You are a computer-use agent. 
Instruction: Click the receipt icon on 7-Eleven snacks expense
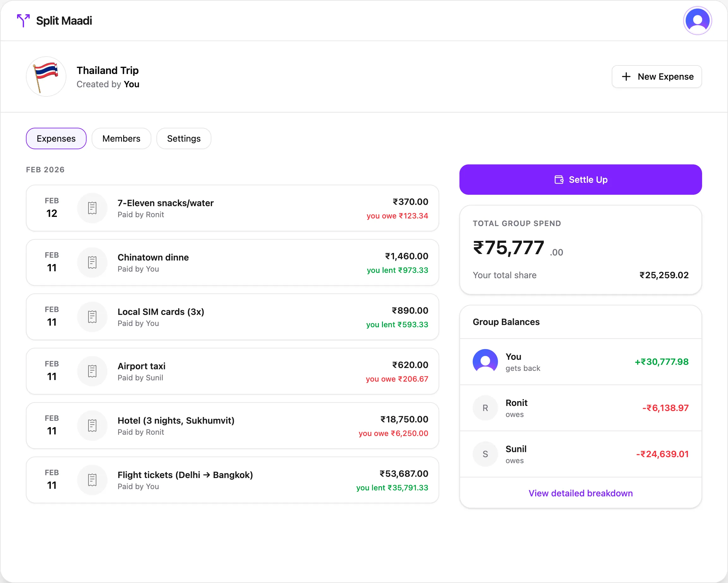(92, 208)
